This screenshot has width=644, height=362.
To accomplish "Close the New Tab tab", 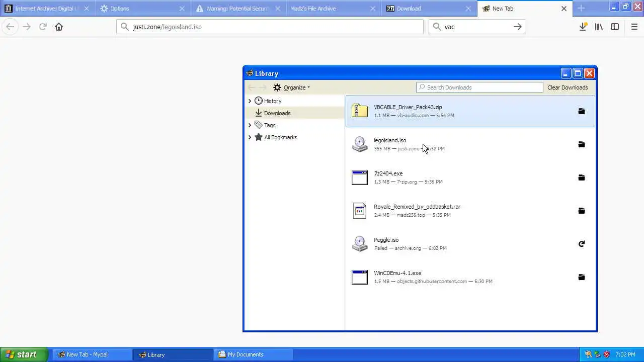I will 564,9.
